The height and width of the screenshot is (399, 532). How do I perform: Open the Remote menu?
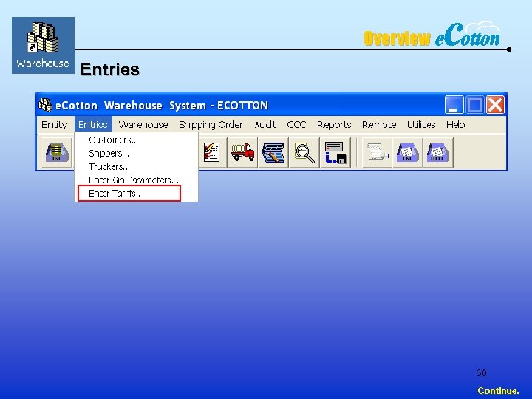[379, 125]
